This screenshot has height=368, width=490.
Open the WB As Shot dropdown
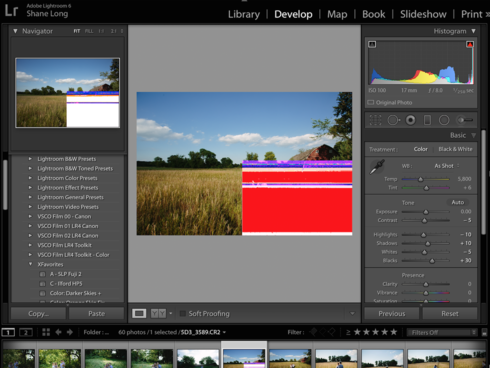(x=447, y=166)
